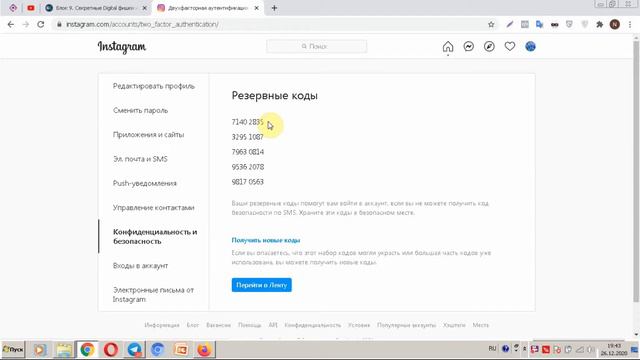Open footer link 'Хэштеги'

tap(454, 325)
